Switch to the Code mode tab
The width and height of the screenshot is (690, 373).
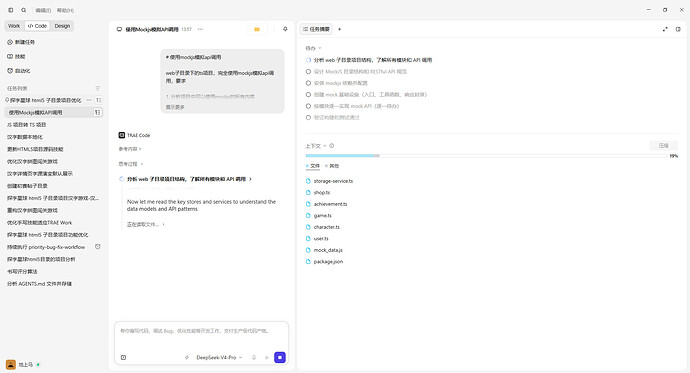click(37, 26)
